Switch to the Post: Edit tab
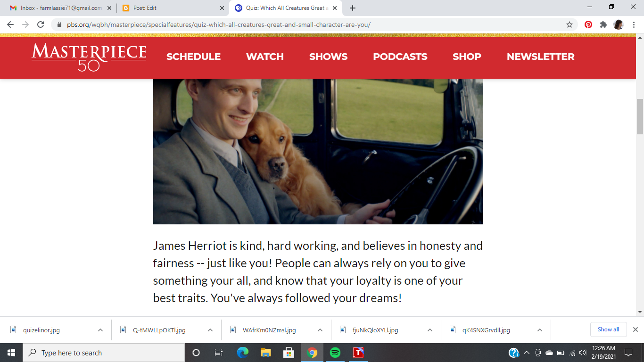 172,8
